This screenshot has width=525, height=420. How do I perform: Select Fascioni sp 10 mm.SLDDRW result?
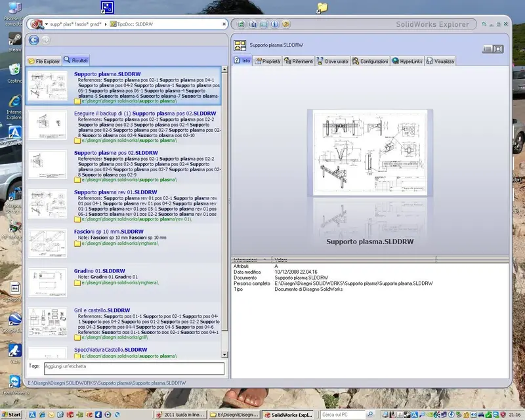(123, 243)
